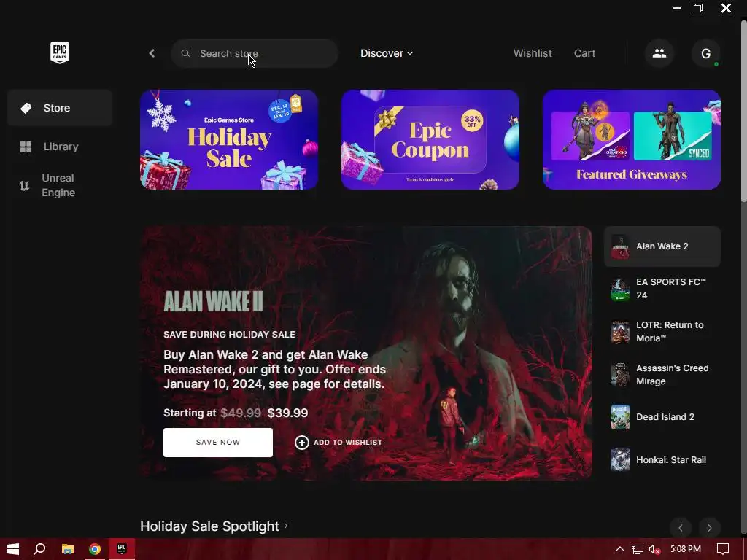
Task: Click the Library grid icon
Action: point(26,147)
